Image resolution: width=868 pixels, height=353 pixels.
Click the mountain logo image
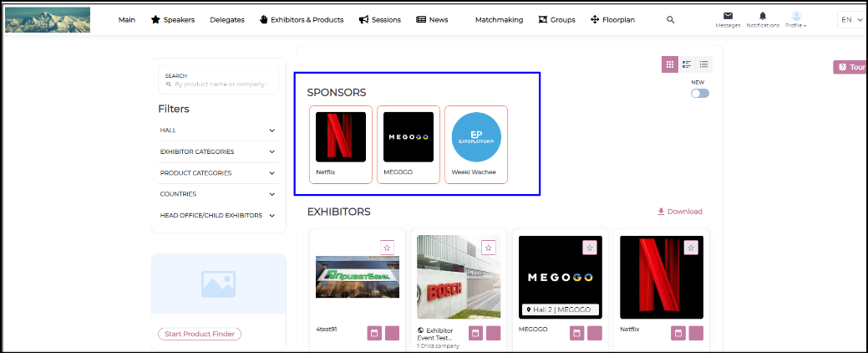[x=48, y=20]
